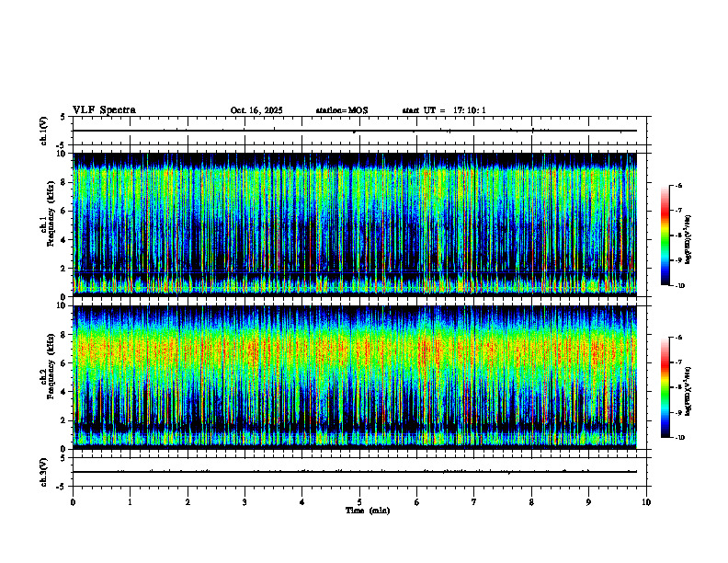The height and width of the screenshot is (563, 728).
Task: Click the date 'Oct. 16, 2025'
Action: 256,110
